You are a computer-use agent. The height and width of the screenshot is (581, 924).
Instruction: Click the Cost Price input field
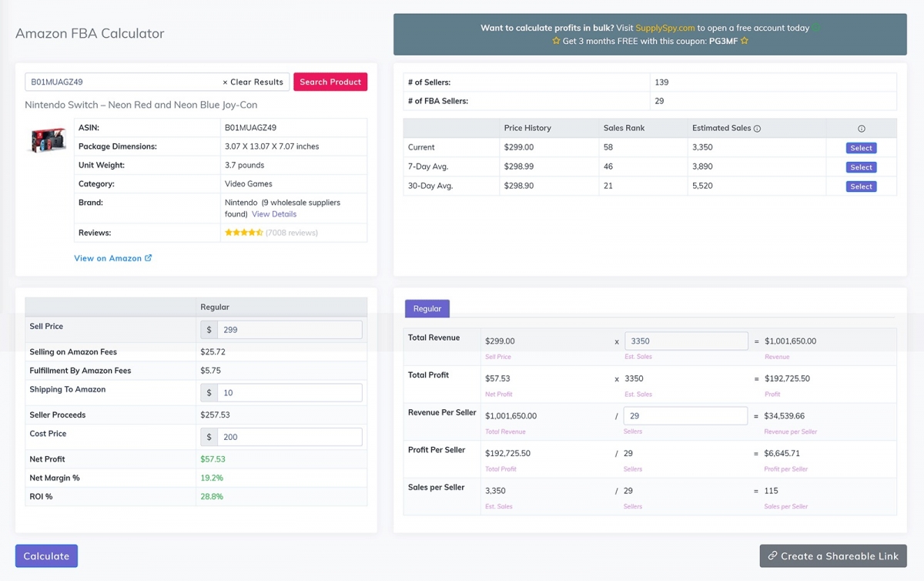290,437
